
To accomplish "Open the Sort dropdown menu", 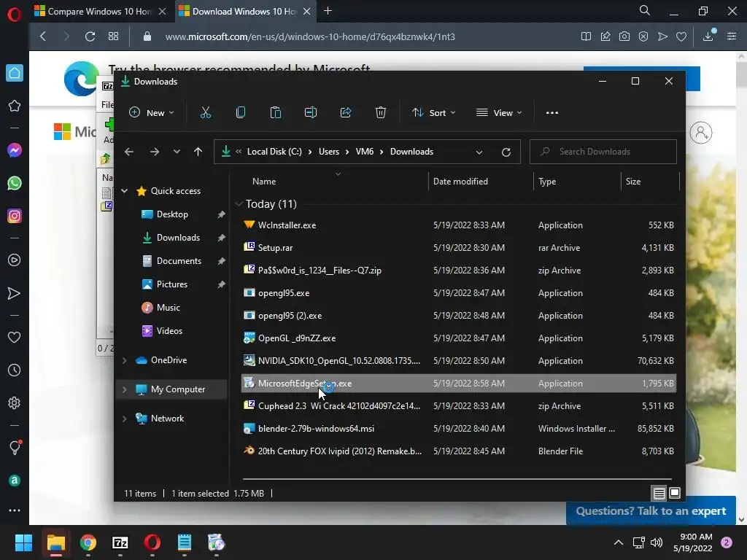I will [x=433, y=113].
